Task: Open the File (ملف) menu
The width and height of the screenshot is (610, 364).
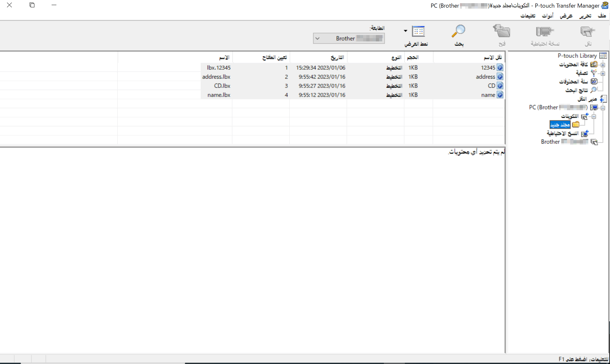Action: 602,16
